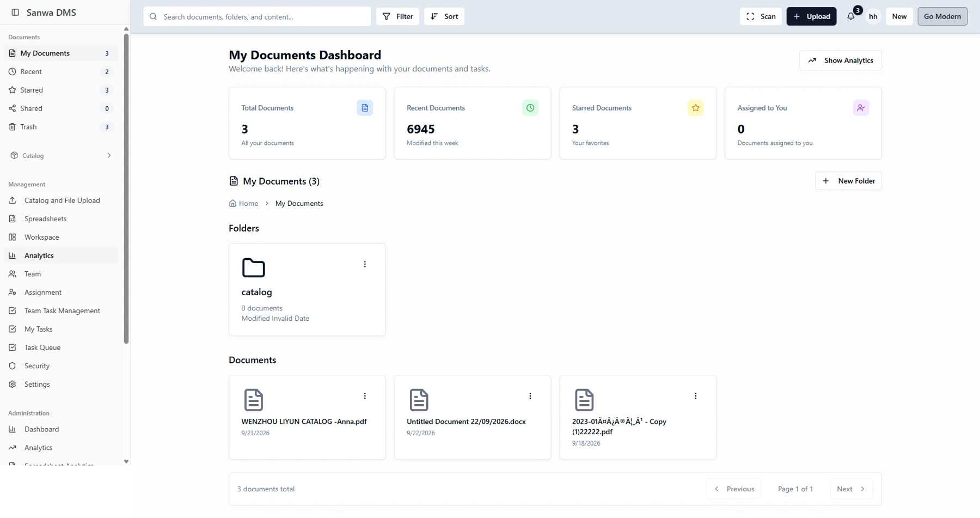
Task: Open options menu for catalog folder
Action: 365,264
